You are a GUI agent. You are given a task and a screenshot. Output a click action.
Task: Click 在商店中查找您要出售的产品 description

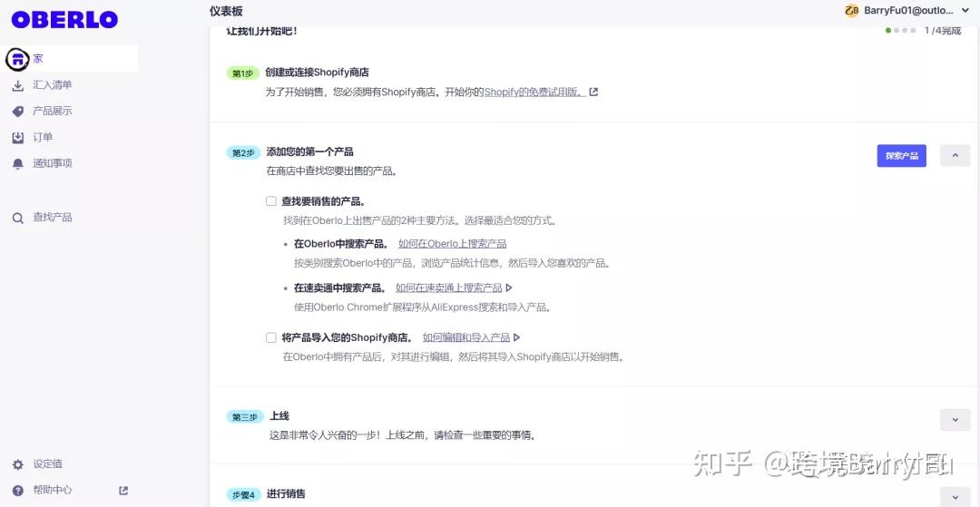332,171
